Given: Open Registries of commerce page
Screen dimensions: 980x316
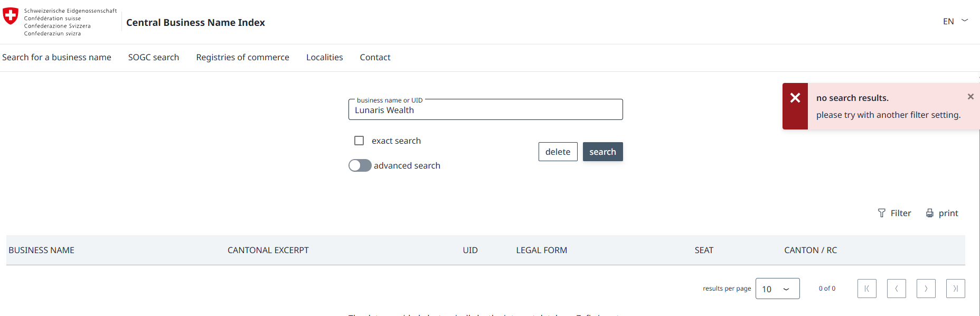Looking at the screenshot, I should tap(242, 57).
